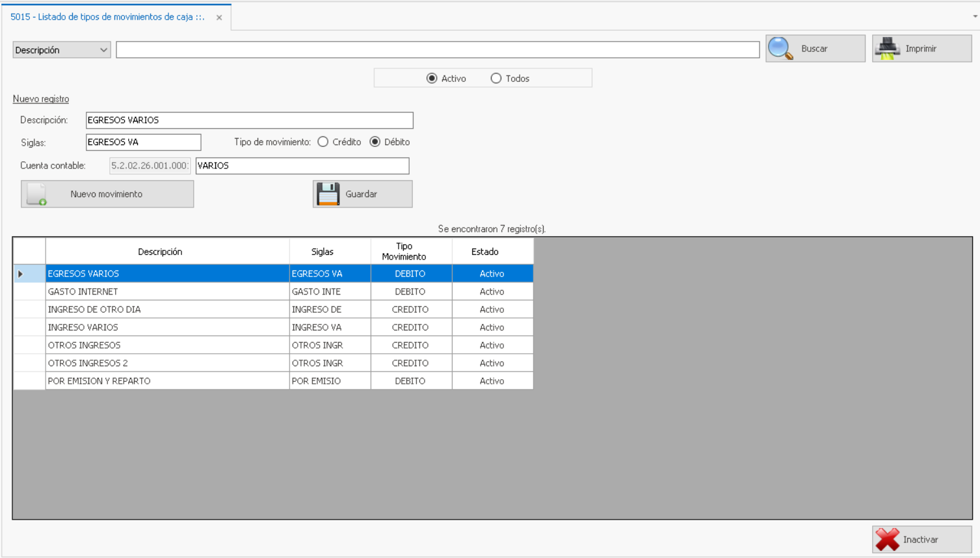Select the Todos filter radio button
This screenshot has height=558, width=980.
[496, 79]
